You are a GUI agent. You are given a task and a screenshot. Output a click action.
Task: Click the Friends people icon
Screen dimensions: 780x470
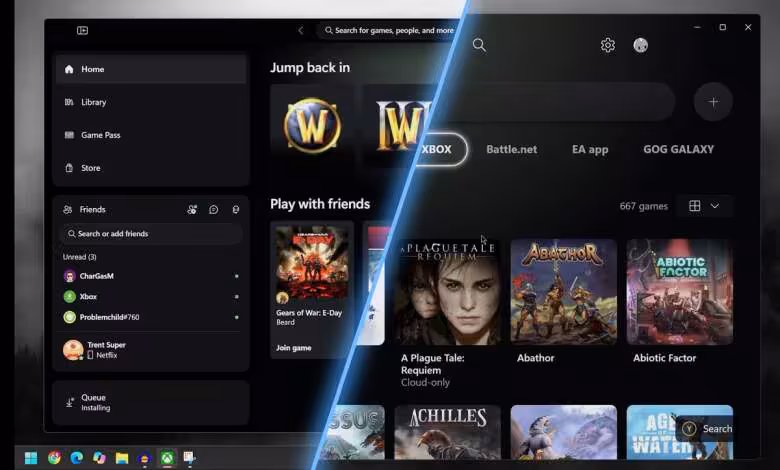point(68,209)
